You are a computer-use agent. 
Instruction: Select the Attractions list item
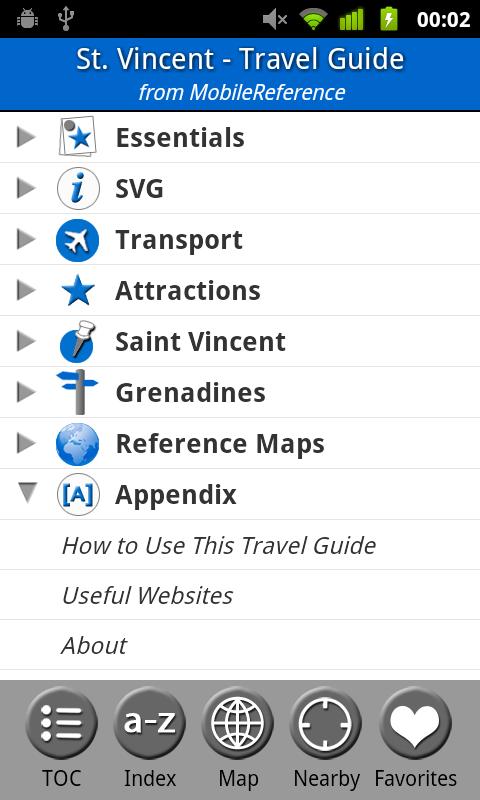(x=240, y=290)
